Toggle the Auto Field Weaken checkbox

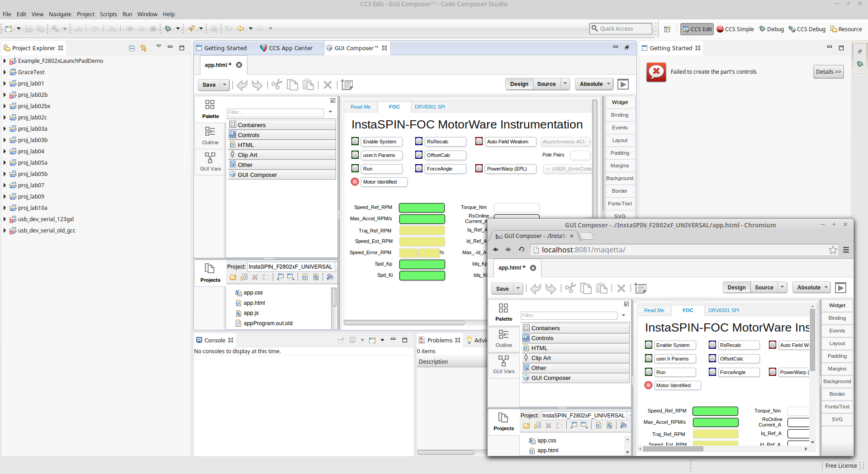point(479,142)
